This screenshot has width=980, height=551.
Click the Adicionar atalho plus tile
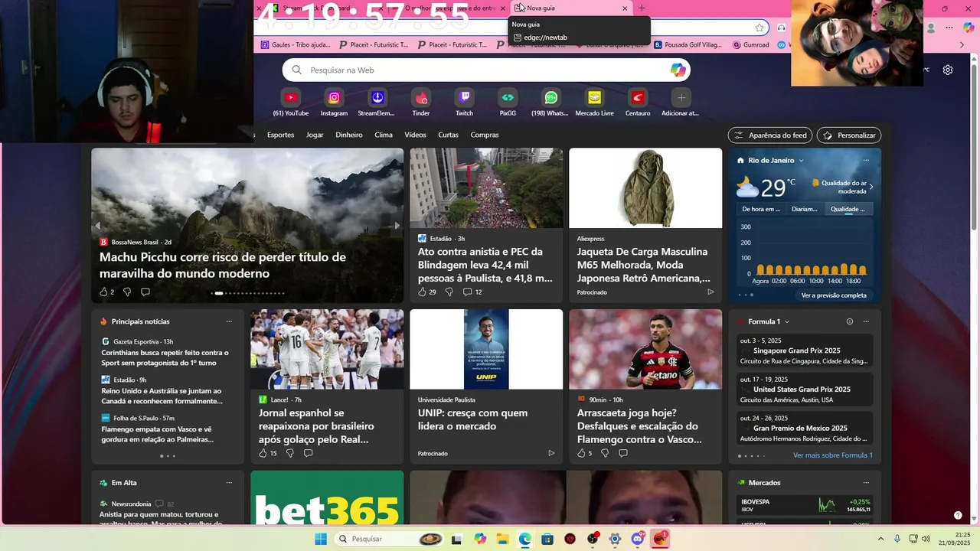pos(681,103)
